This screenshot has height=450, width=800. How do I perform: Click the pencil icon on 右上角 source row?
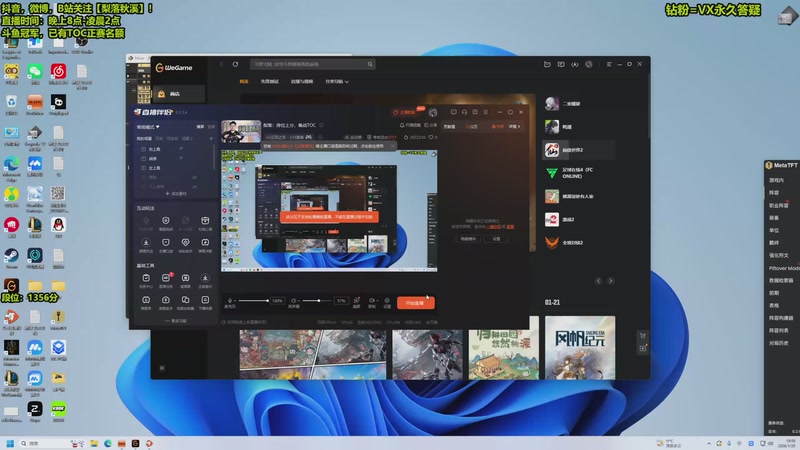181,148
